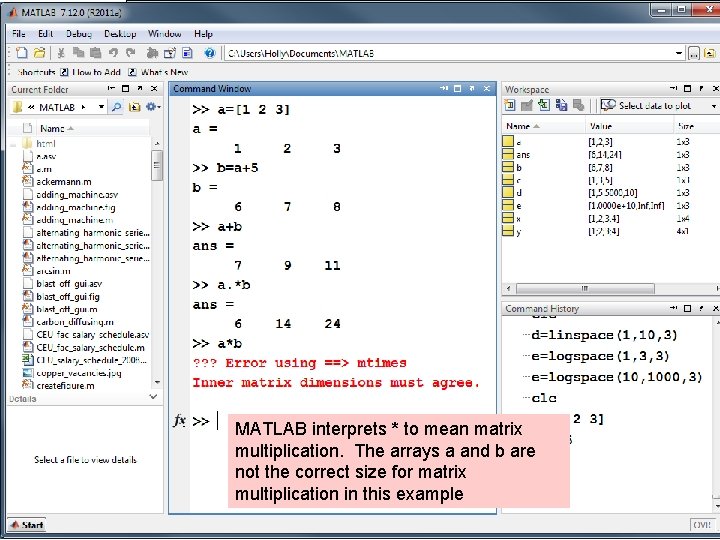Maximize the Current Folder panel
The image size is (720, 540).
tap(125, 89)
